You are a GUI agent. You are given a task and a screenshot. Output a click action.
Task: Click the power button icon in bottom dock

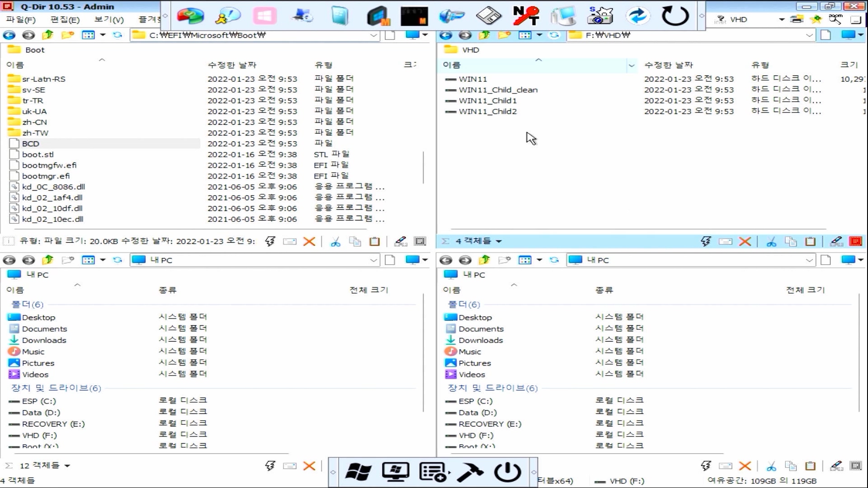pos(507,472)
